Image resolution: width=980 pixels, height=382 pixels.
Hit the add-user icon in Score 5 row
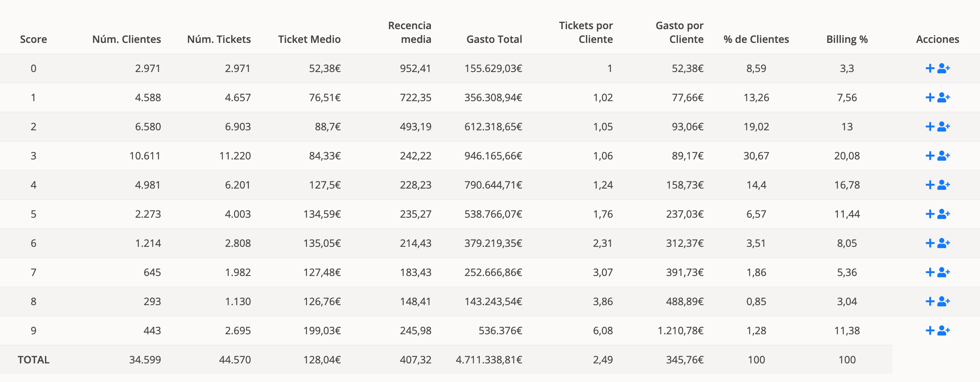pyautogui.click(x=944, y=214)
